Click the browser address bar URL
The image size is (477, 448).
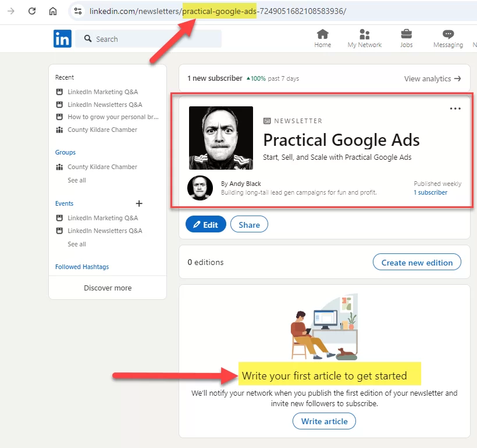(x=218, y=11)
